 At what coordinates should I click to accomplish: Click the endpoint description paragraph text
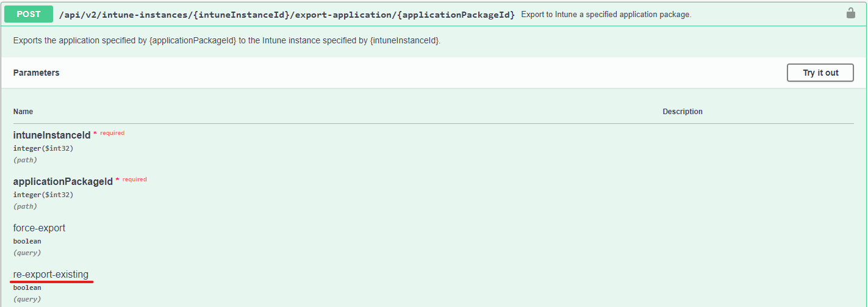pos(226,41)
